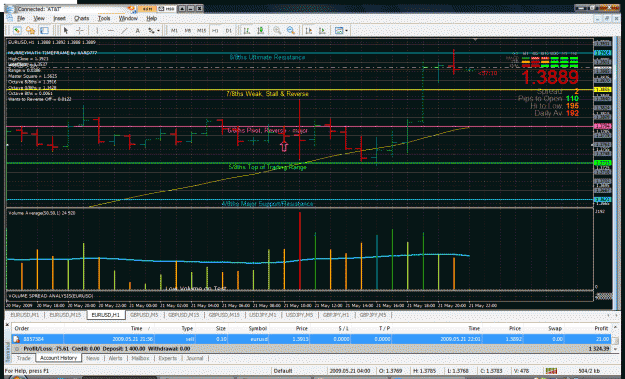
Task: Toggle Chart Shift icon
Action: pyautogui.click(x=309, y=30)
